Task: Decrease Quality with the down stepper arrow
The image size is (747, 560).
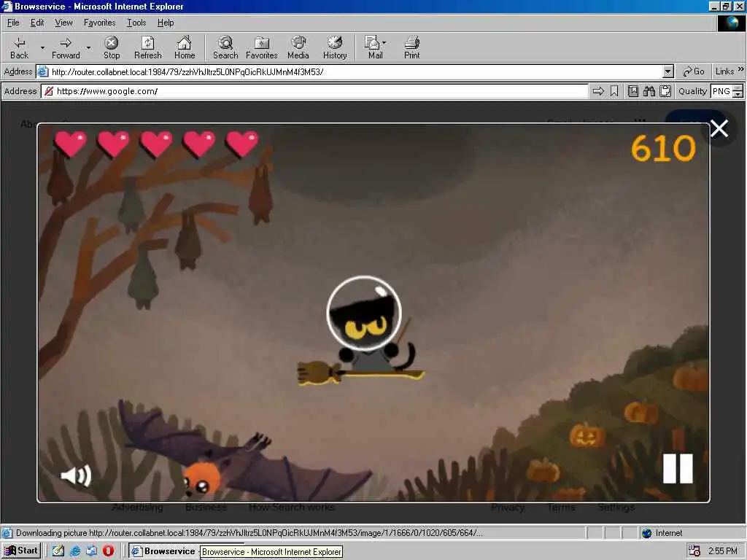Action: coord(738,94)
